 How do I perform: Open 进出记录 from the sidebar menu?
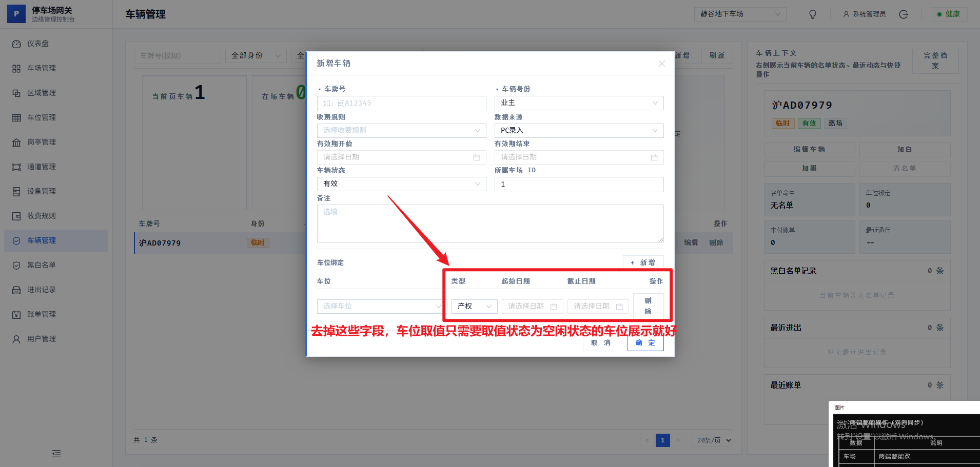pos(41,290)
